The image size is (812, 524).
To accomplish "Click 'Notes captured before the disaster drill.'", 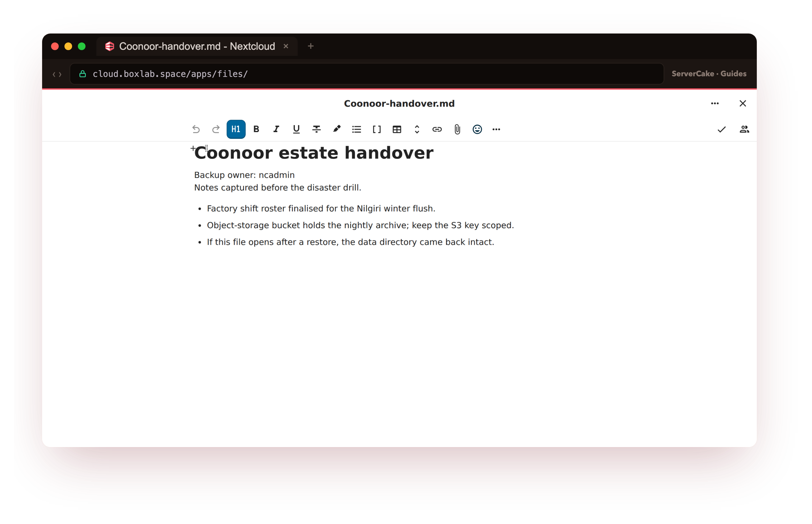I will click(278, 187).
